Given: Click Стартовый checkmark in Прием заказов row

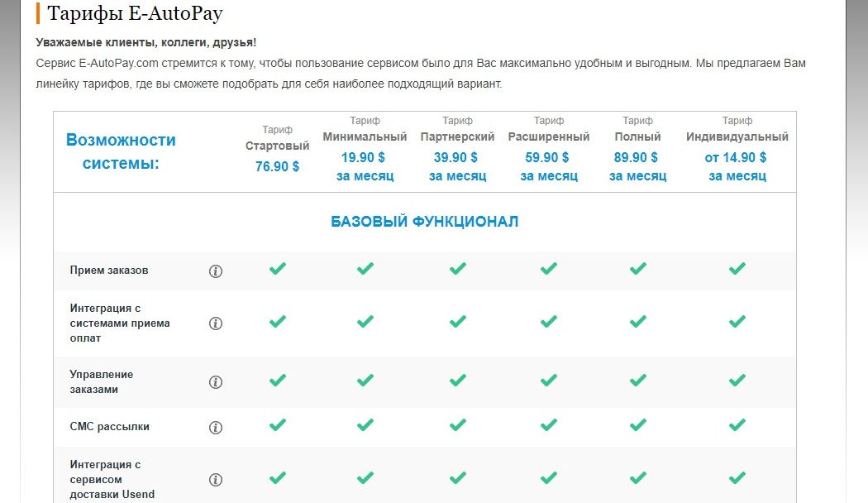Looking at the screenshot, I should (x=278, y=269).
